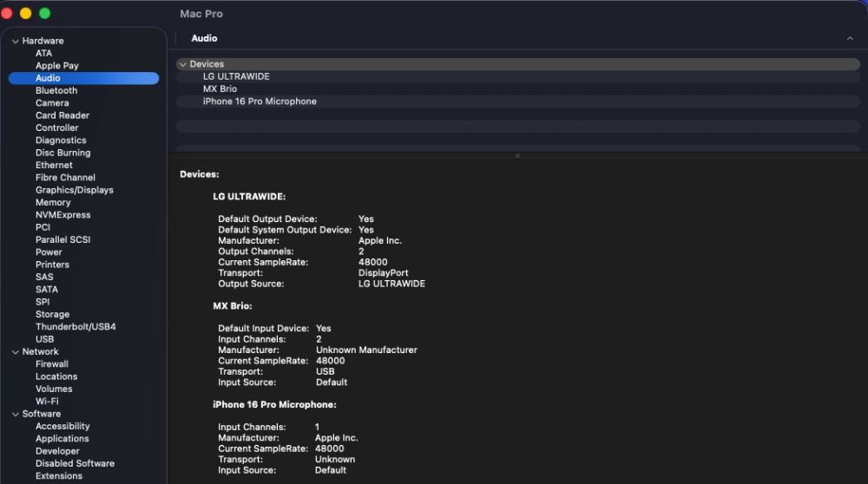Open Wi-Fi under Network
This screenshot has height=484, width=868.
[x=47, y=401]
